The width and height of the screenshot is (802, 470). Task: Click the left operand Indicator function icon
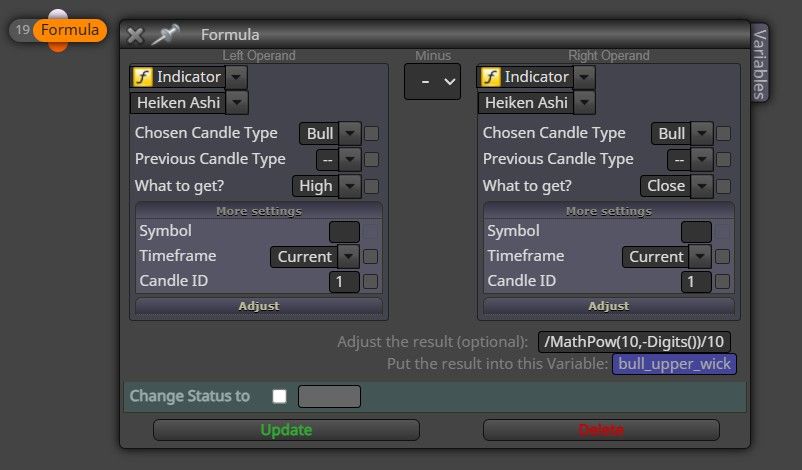tap(142, 77)
